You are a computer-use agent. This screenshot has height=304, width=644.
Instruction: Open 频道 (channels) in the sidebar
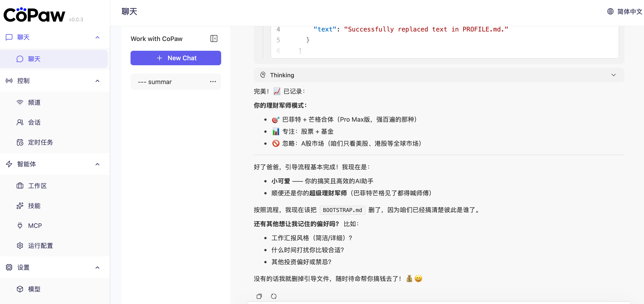[x=34, y=102]
